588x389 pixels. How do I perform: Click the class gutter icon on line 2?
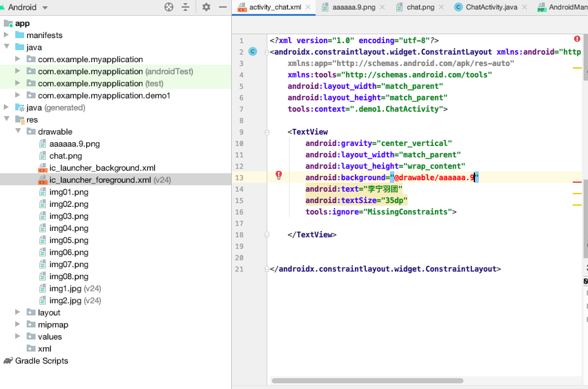click(x=253, y=51)
